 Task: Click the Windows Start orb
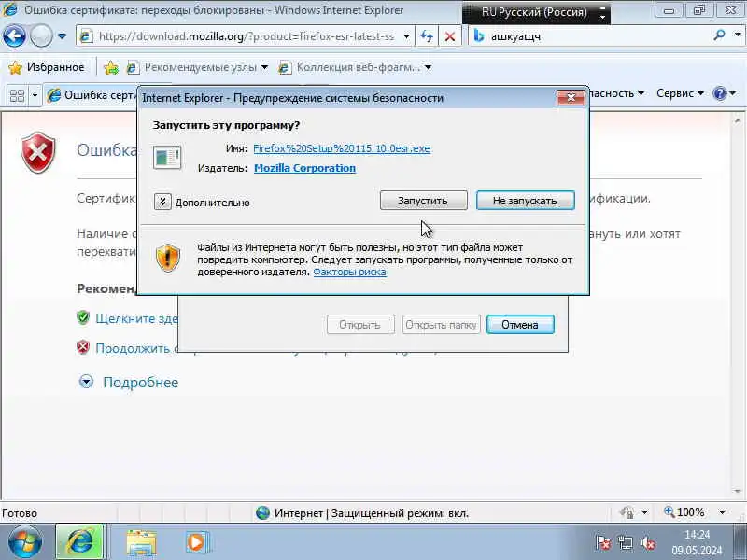click(25, 542)
